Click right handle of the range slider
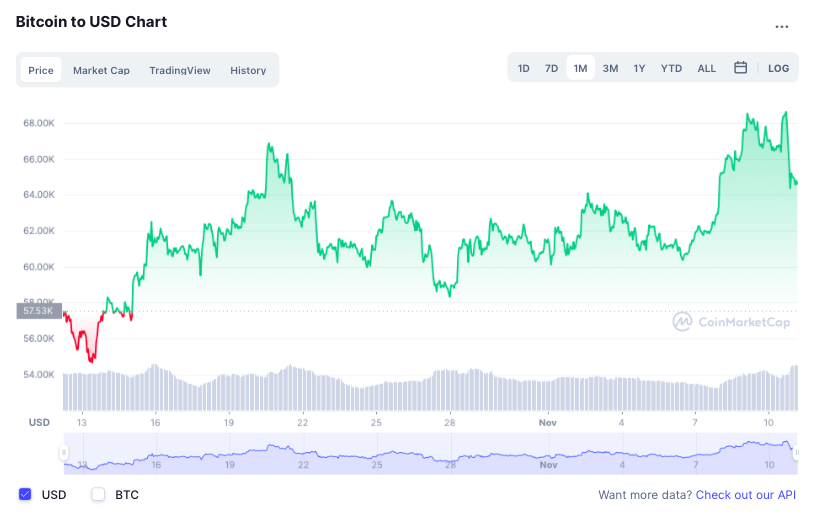This screenshot has width=819, height=527. point(797,454)
